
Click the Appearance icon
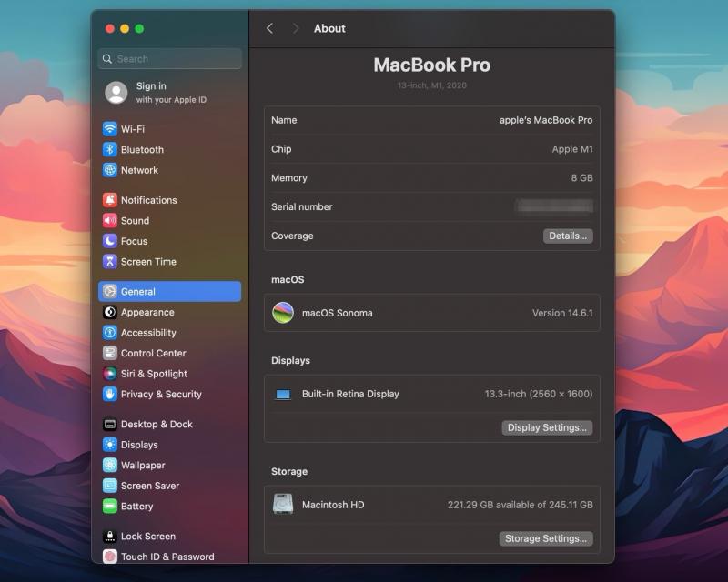tap(110, 312)
